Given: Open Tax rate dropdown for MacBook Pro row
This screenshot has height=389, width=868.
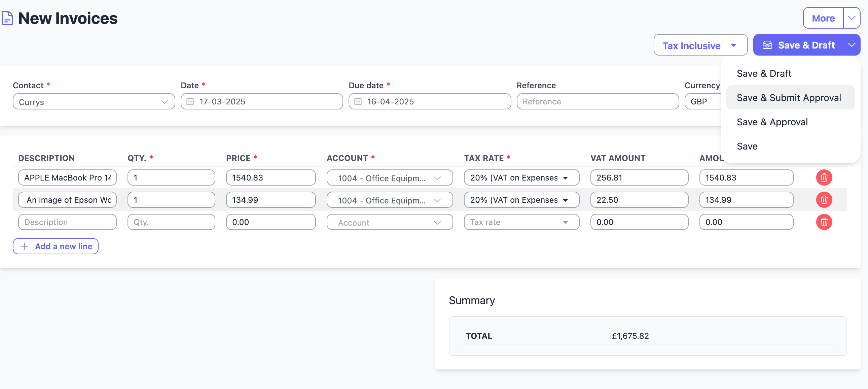Looking at the screenshot, I should [x=521, y=178].
